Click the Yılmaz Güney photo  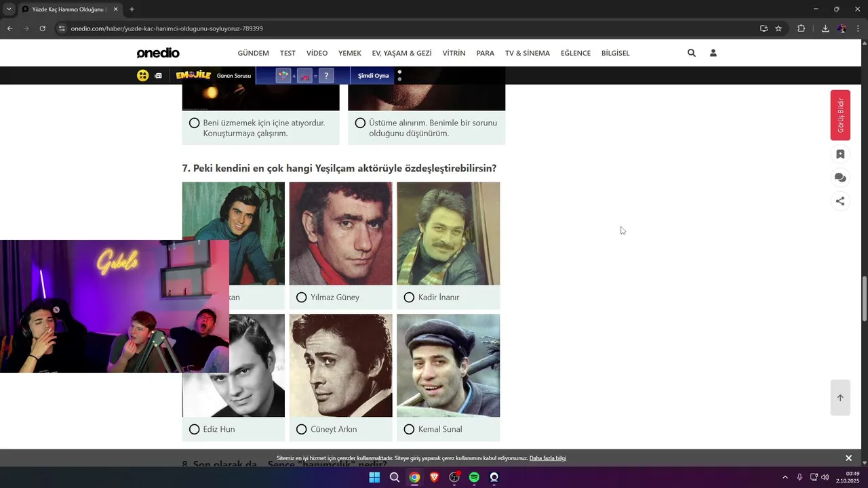pos(340,234)
